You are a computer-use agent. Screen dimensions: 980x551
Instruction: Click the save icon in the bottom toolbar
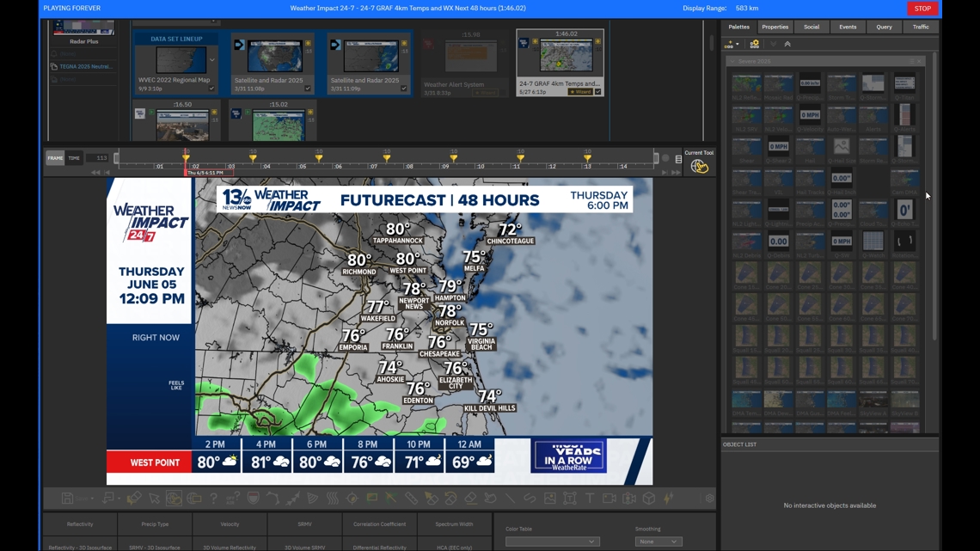(67, 499)
